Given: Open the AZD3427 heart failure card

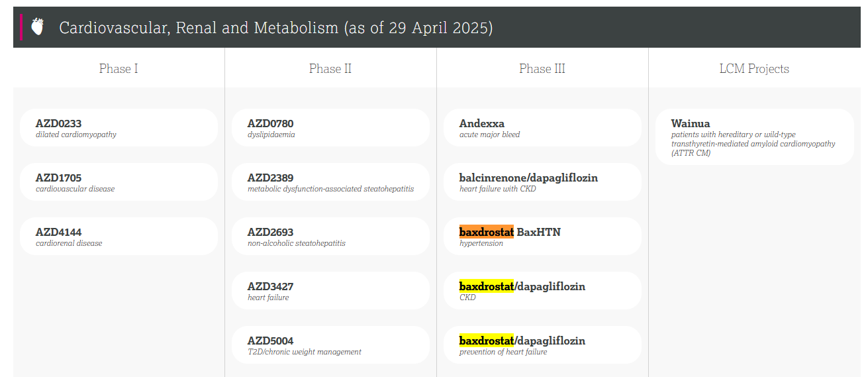Looking at the screenshot, I should click(x=330, y=291).
